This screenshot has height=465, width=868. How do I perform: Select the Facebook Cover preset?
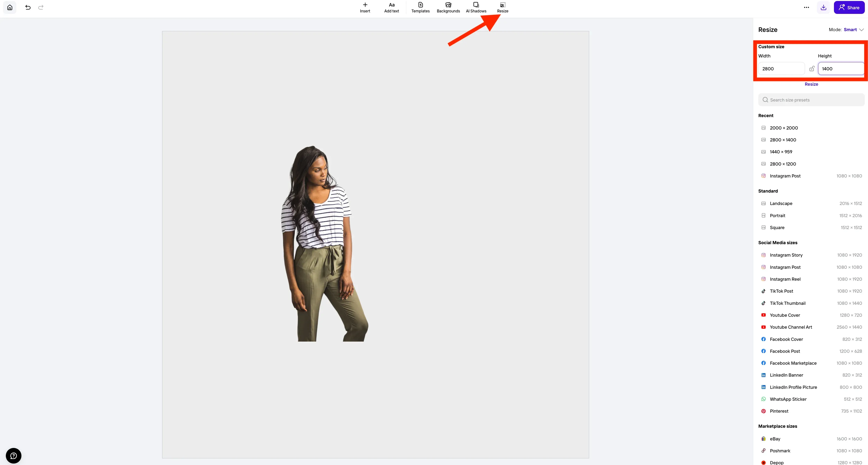(811, 339)
